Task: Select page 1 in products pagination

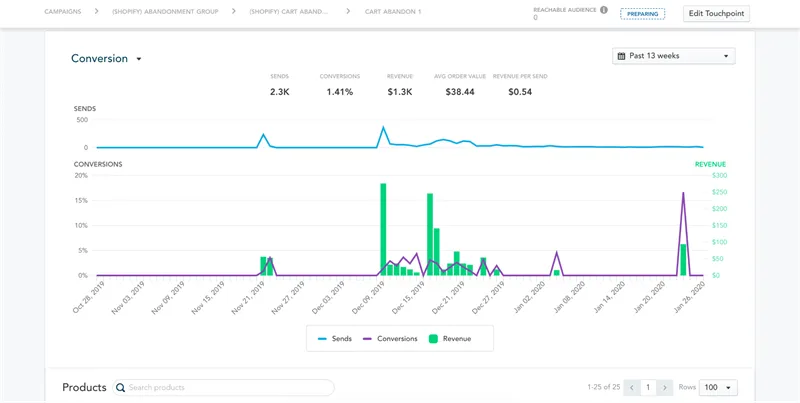Action: (648, 388)
